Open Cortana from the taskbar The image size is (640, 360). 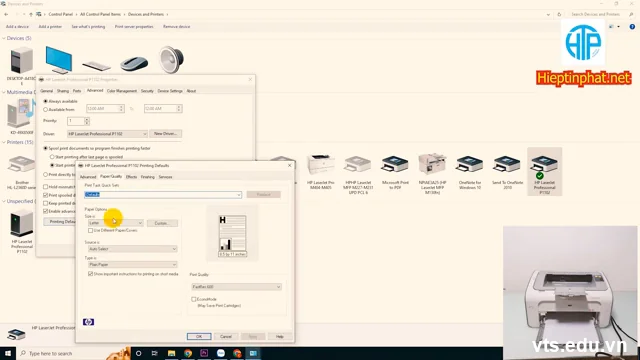[138, 353]
